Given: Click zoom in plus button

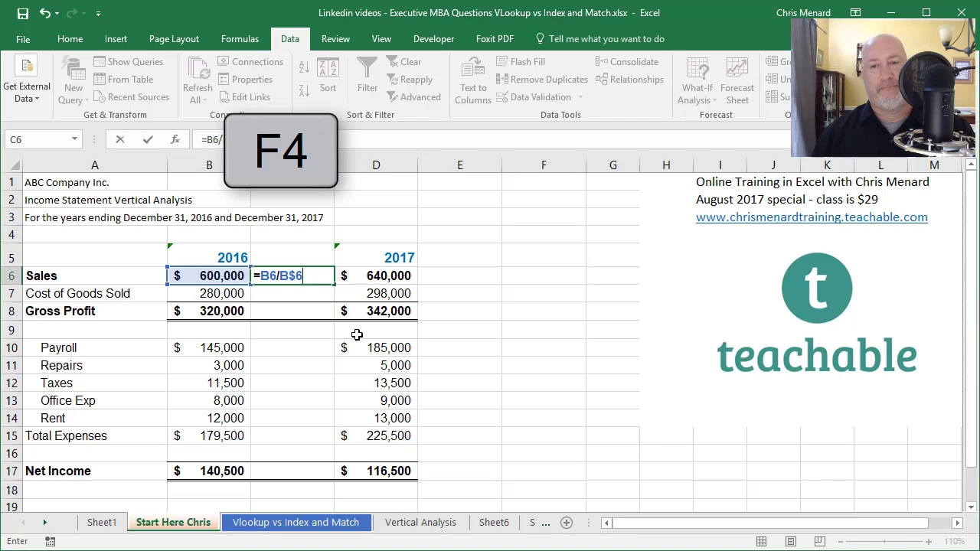Looking at the screenshot, I should pyautogui.click(x=929, y=542).
